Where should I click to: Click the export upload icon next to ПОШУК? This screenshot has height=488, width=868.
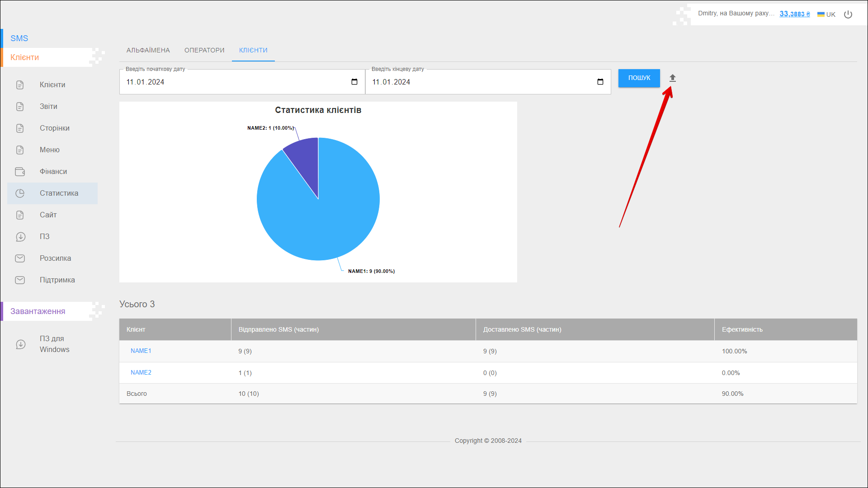[672, 78]
